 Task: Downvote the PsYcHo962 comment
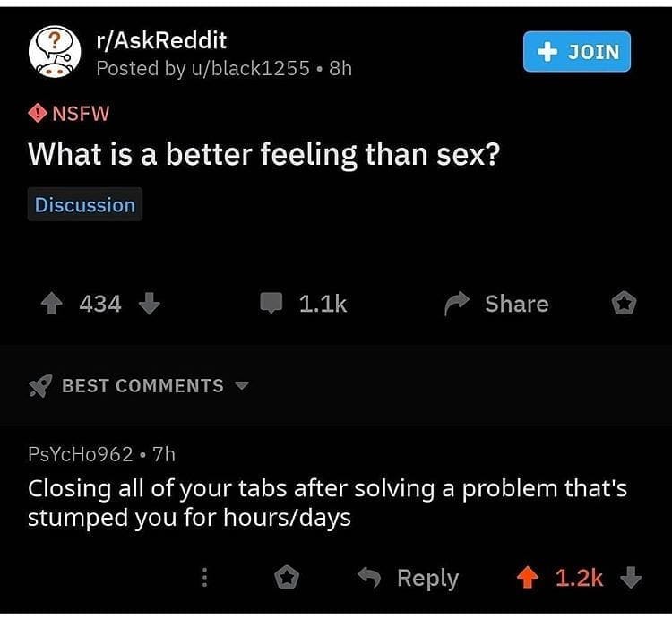point(631,579)
